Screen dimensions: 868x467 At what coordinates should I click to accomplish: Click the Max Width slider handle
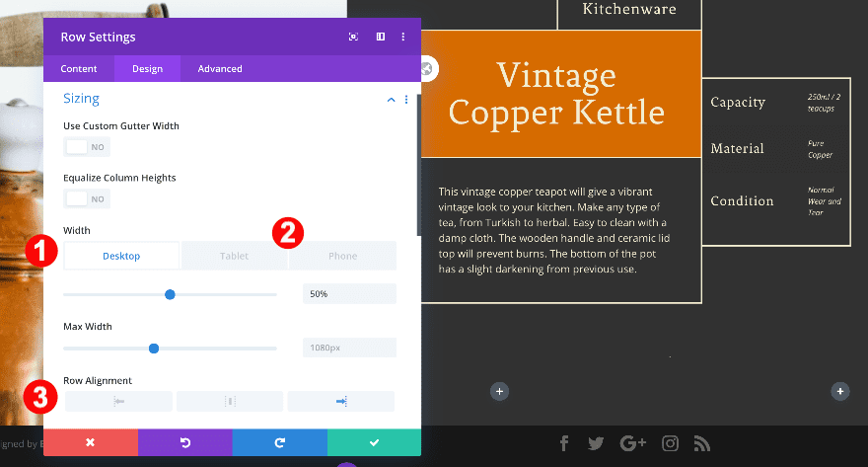154,349
